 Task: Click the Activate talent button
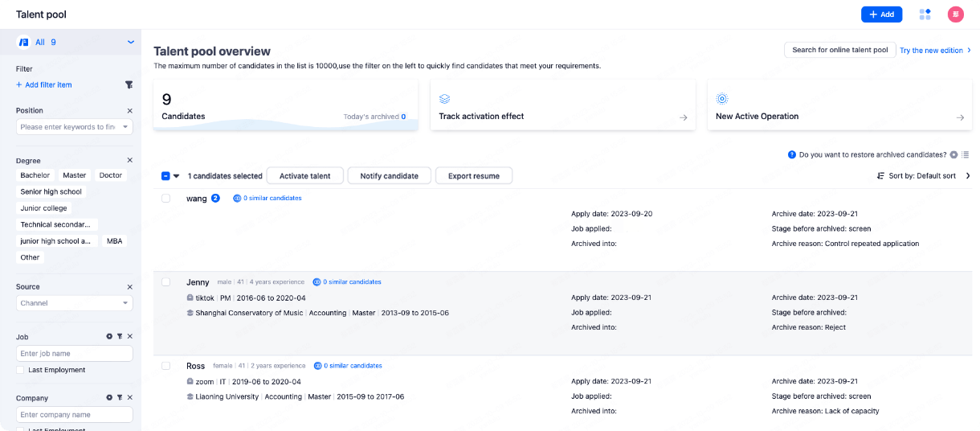(304, 176)
